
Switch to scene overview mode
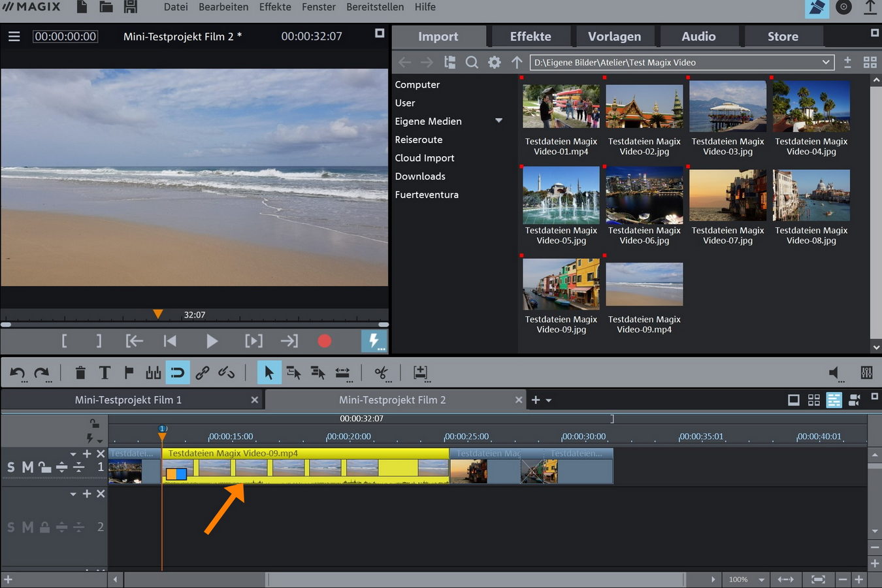814,400
